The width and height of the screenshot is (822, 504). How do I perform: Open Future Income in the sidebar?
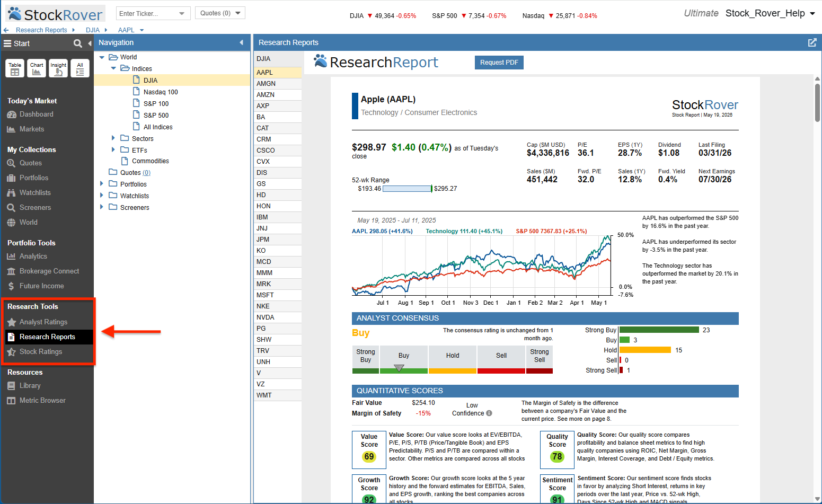[x=41, y=286]
